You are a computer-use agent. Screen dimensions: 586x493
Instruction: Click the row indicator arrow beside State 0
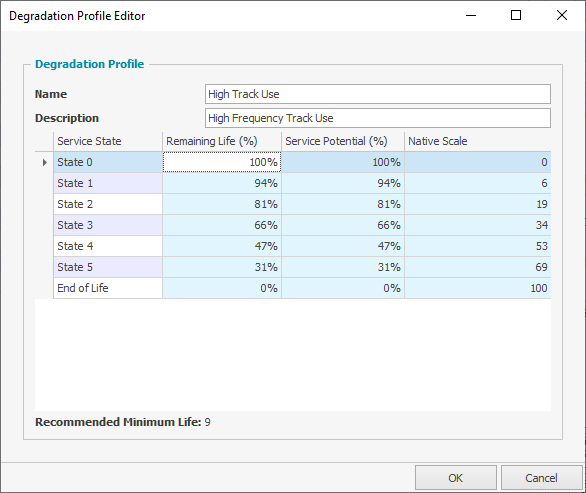click(x=44, y=162)
